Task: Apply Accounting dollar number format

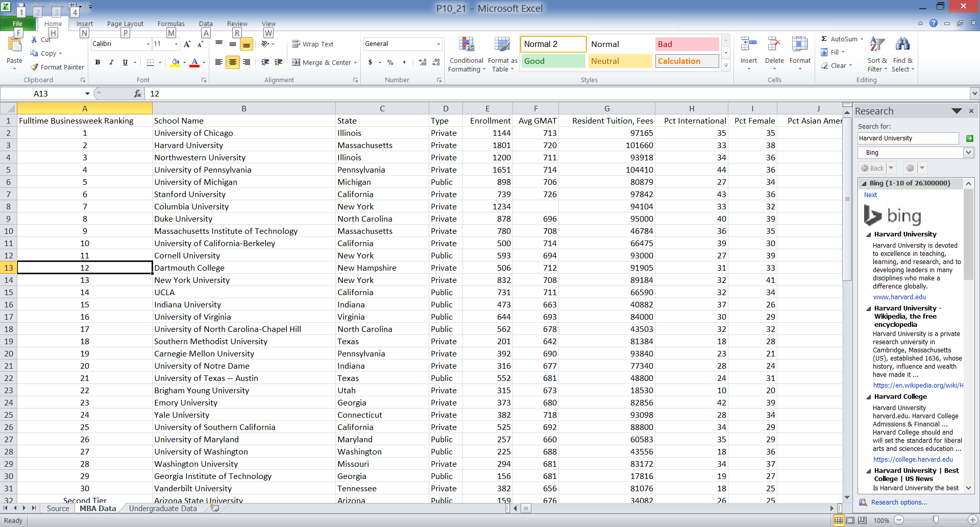Action: 370,62
